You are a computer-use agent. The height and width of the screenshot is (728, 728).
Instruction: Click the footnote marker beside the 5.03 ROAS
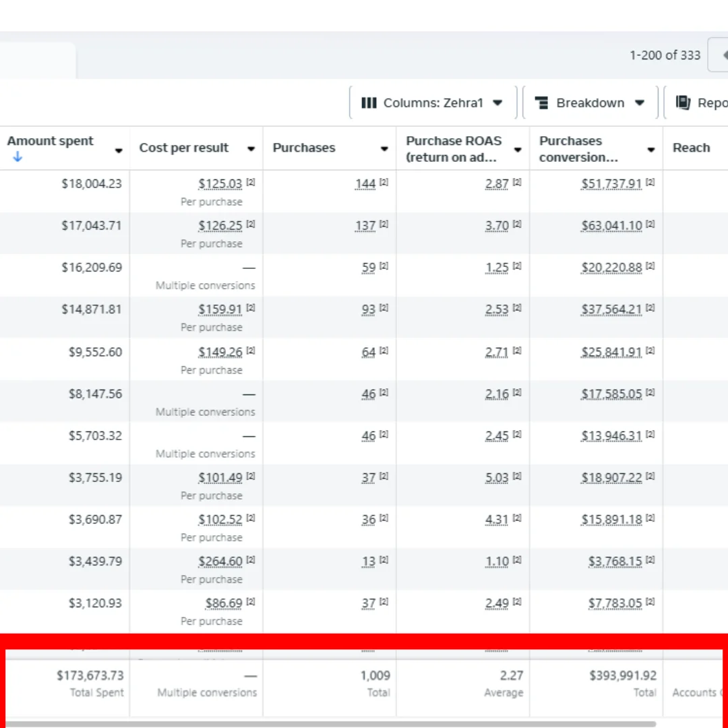(517, 477)
